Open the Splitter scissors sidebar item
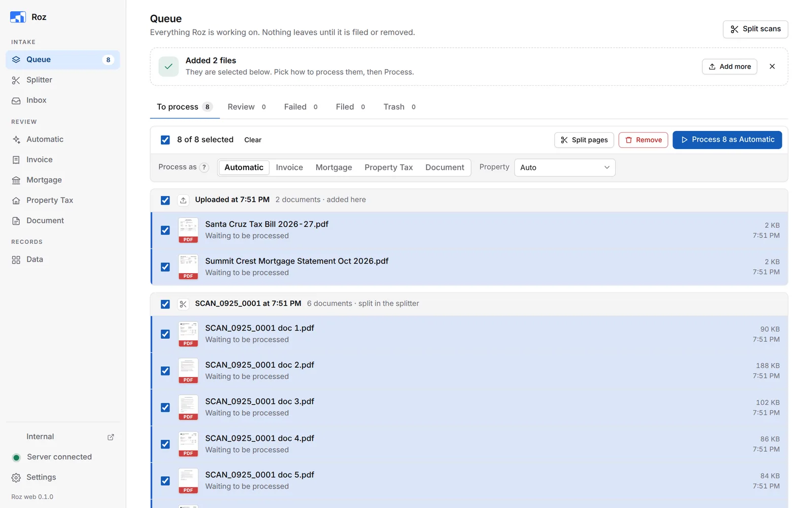 pyautogui.click(x=62, y=80)
